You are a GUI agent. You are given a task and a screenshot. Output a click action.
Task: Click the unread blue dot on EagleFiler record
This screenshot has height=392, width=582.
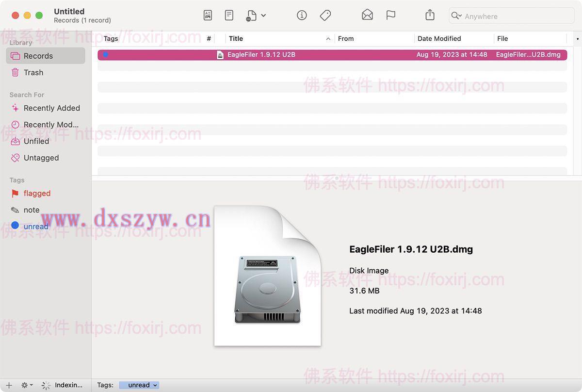[x=105, y=54]
